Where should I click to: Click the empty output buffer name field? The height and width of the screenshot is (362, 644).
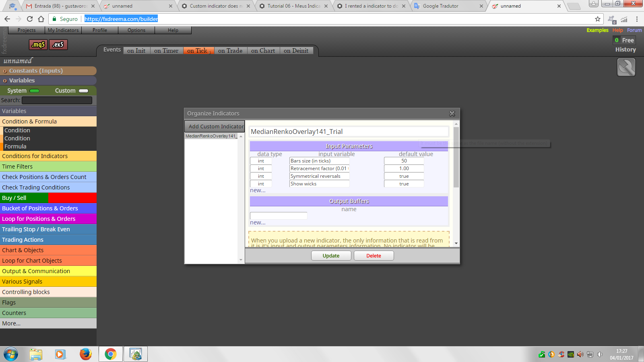279,216
